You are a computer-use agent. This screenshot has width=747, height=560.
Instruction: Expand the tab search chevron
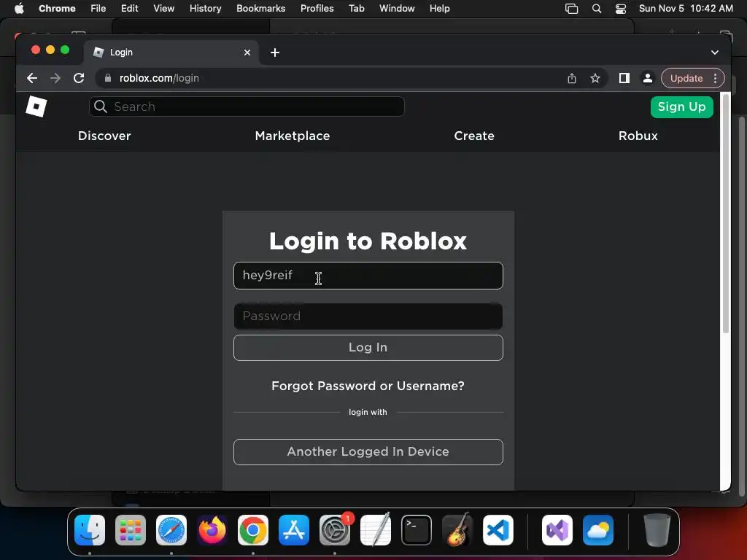click(x=715, y=52)
